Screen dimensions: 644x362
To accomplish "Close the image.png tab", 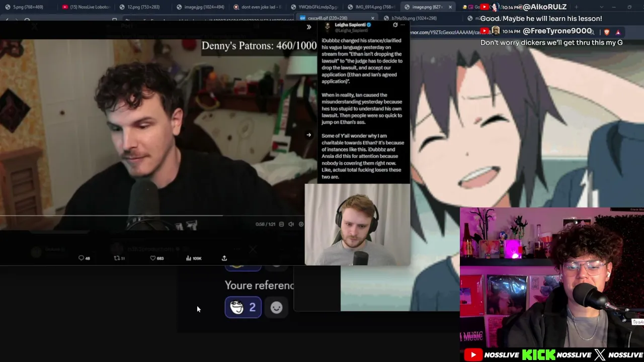I will point(450,7).
